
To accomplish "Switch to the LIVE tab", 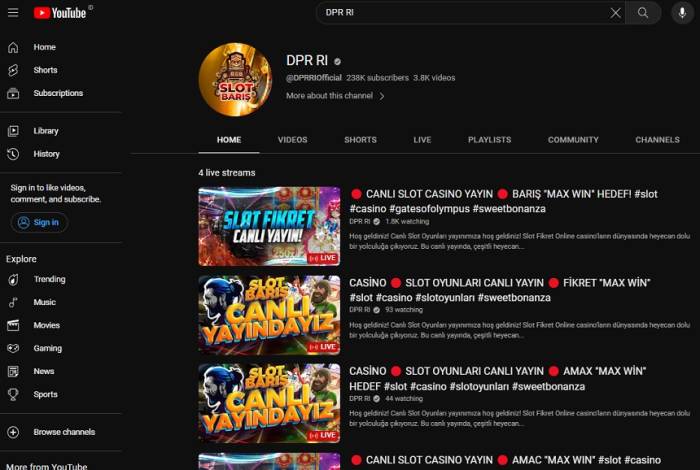I will 422,140.
